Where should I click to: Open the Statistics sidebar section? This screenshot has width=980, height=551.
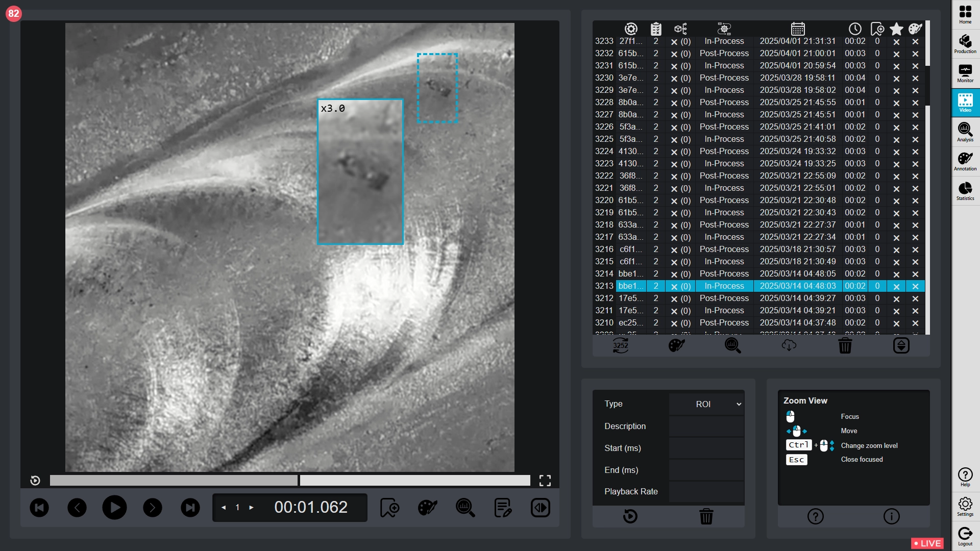click(965, 191)
